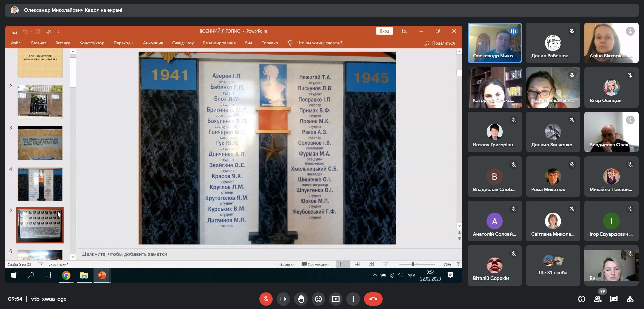644x309 pixels.
Task: Open the activities panel
Action: coord(630,299)
